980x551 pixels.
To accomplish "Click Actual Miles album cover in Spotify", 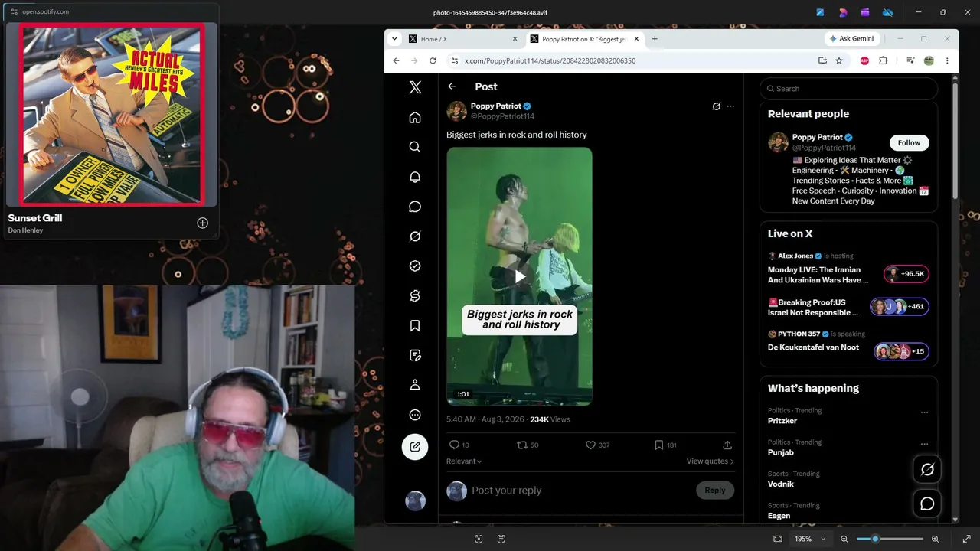I will coord(112,115).
